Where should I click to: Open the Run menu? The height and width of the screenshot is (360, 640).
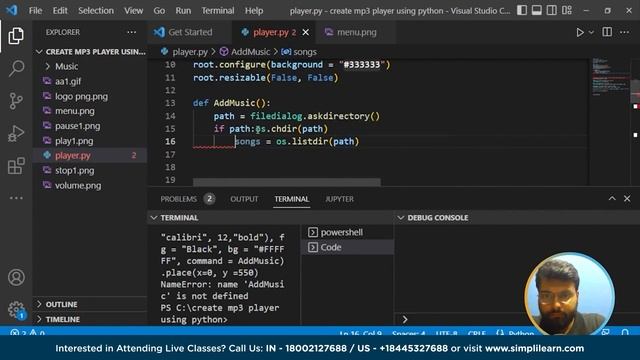(x=183, y=10)
